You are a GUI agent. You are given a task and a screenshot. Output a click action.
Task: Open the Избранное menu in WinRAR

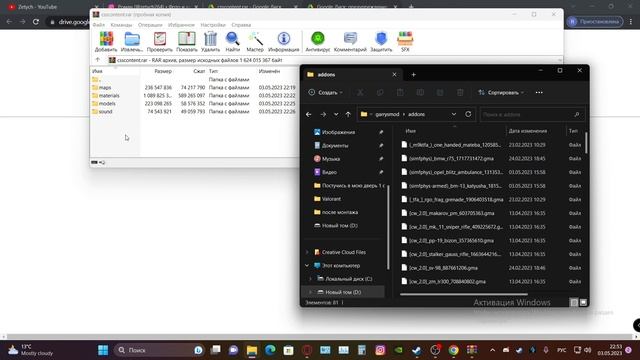[x=181, y=25]
